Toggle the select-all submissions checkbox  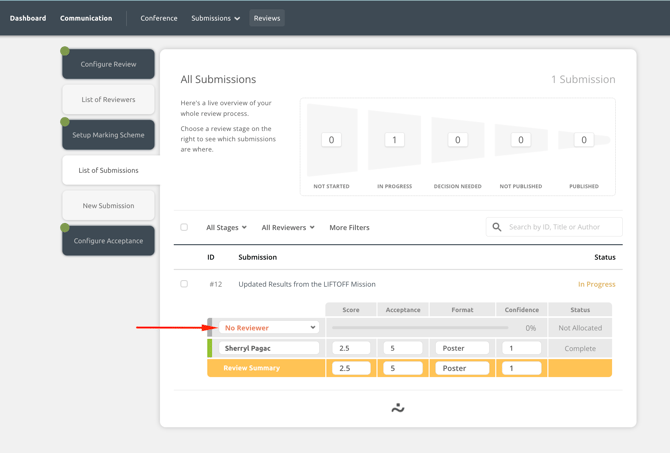[x=184, y=227]
